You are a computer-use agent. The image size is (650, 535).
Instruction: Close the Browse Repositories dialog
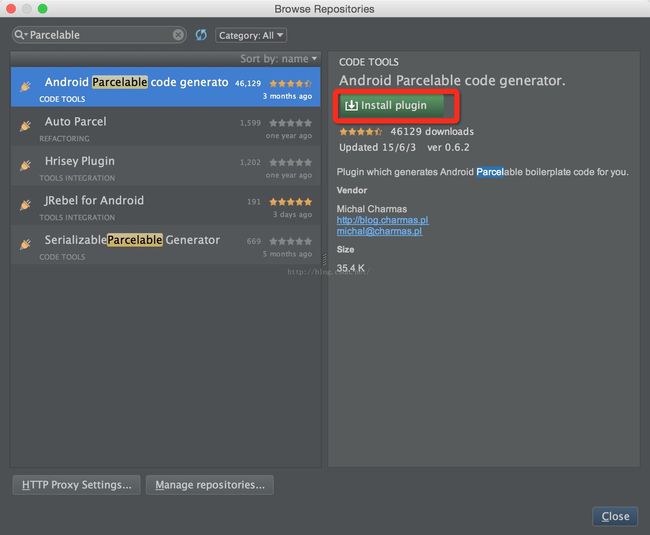(x=615, y=516)
